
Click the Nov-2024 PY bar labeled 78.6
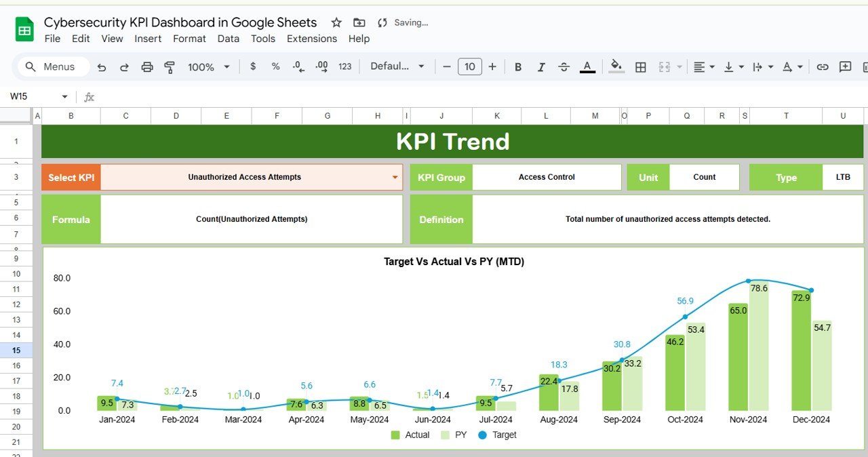tap(759, 346)
